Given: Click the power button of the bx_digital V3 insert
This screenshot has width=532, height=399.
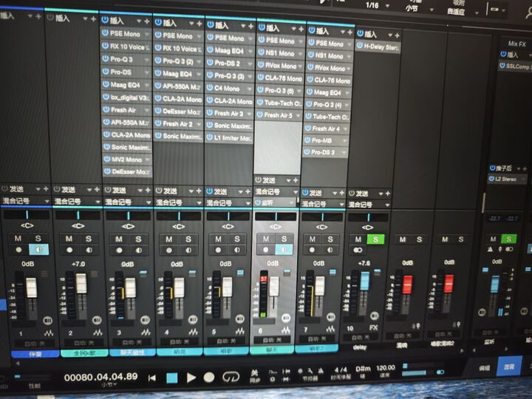Looking at the screenshot, I should [x=106, y=97].
